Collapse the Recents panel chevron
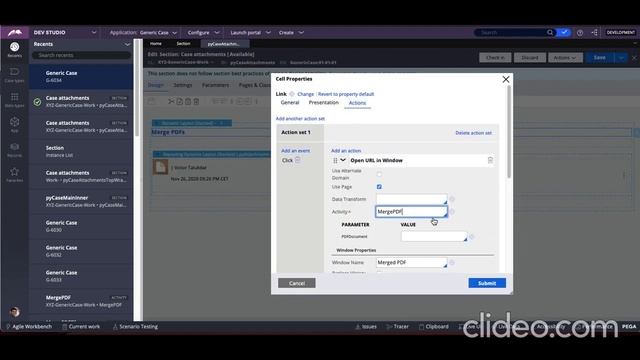The width and height of the screenshot is (640, 360). pyautogui.click(x=127, y=44)
